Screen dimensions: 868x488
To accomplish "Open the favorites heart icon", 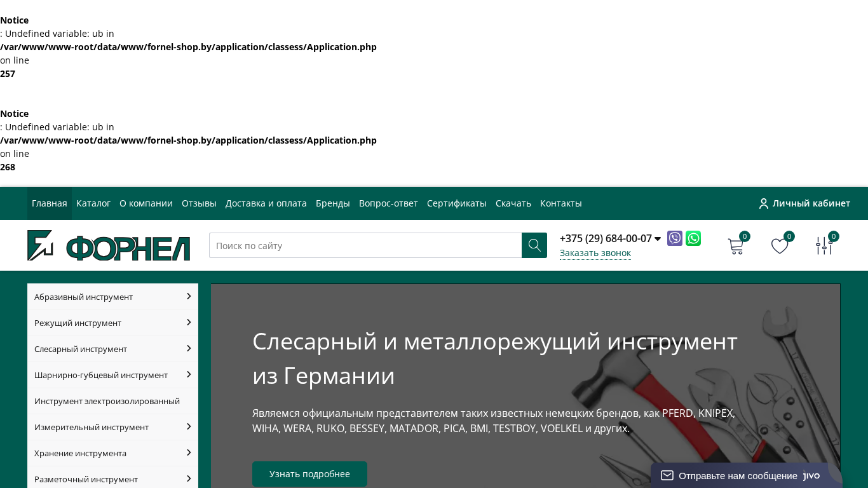I will [780, 246].
